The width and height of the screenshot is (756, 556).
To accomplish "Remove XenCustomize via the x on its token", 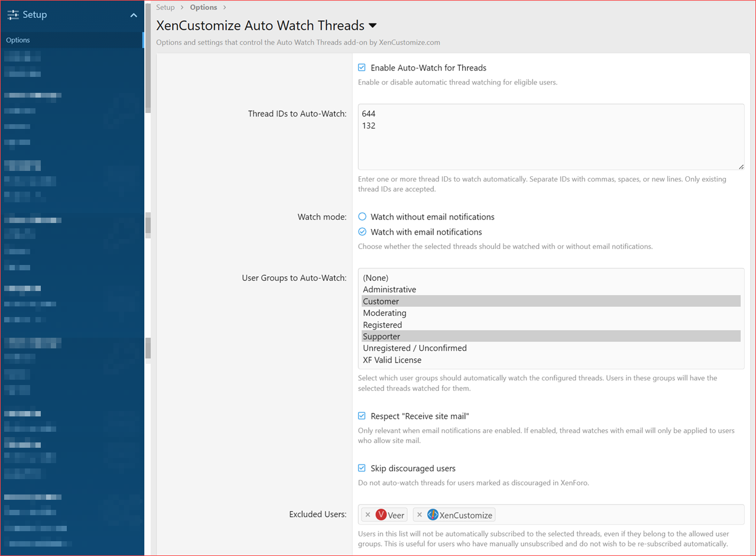I will pos(420,515).
